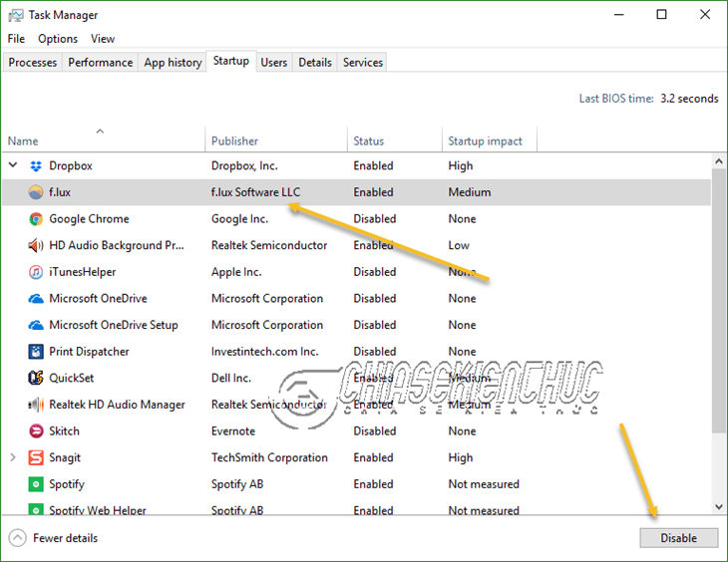728x562 pixels.
Task: Click the Microsoft OneDrive Setup cloud icon
Action: (36, 325)
